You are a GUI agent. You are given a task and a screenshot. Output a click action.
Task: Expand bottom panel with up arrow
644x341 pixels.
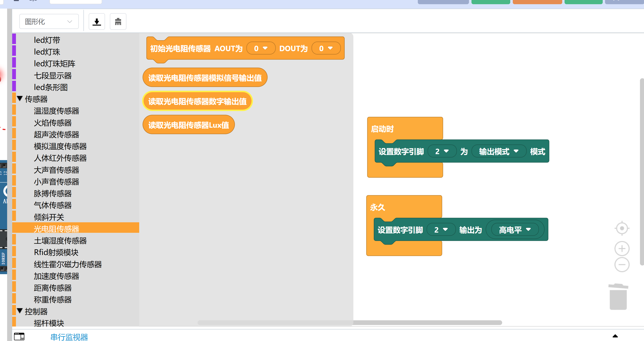pyautogui.click(x=615, y=336)
